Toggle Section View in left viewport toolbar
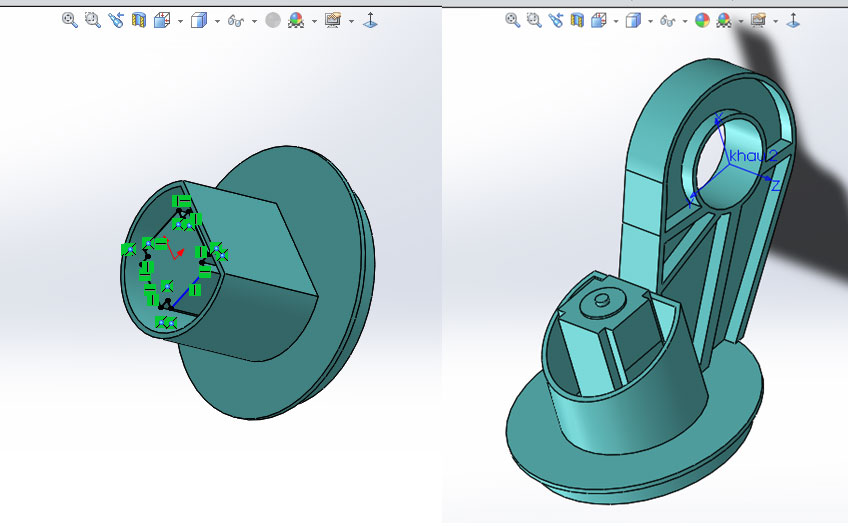The width and height of the screenshot is (849, 526). (139, 19)
